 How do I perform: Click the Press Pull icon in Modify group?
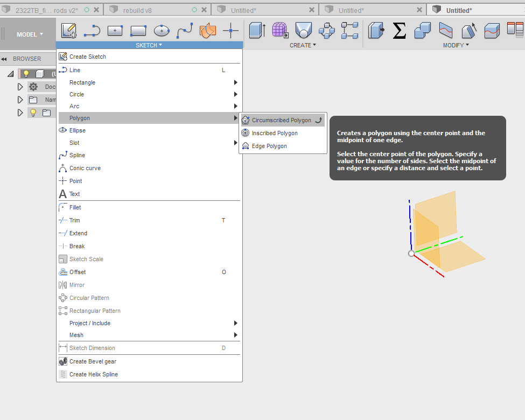(x=376, y=31)
